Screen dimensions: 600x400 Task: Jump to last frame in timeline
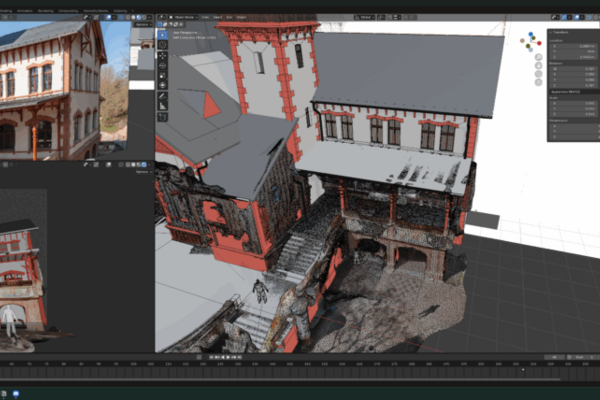[x=240, y=357]
